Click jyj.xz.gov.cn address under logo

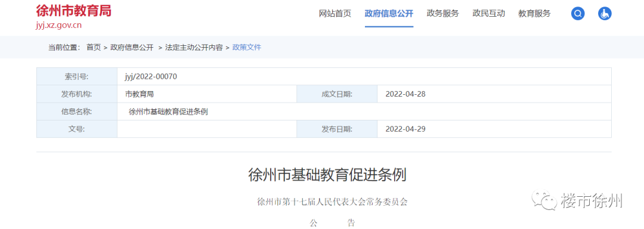click(x=58, y=25)
